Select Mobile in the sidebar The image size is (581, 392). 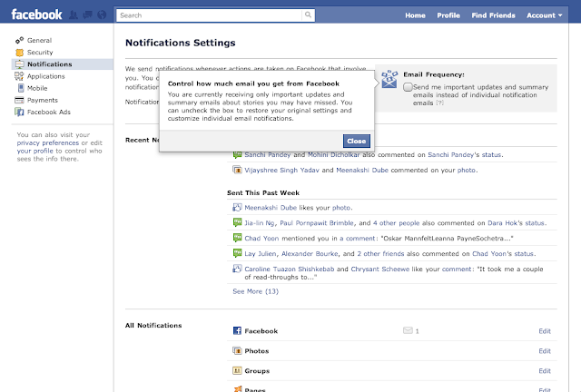(37, 88)
